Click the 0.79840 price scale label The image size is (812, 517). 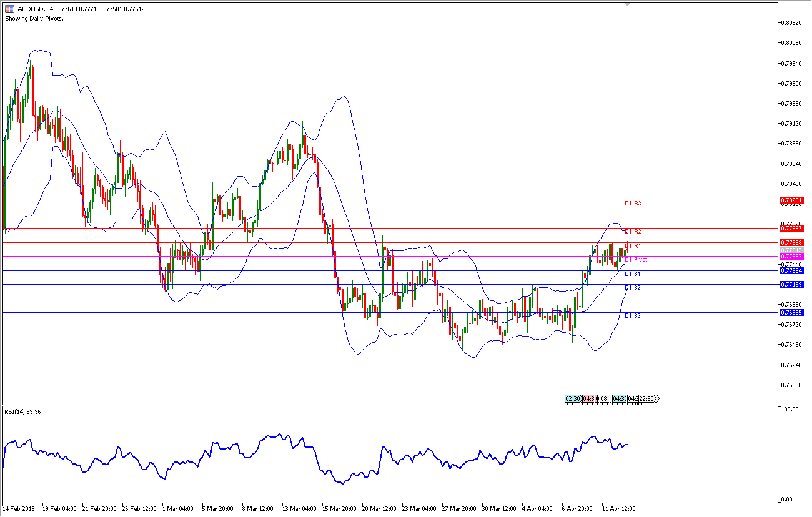(x=791, y=63)
